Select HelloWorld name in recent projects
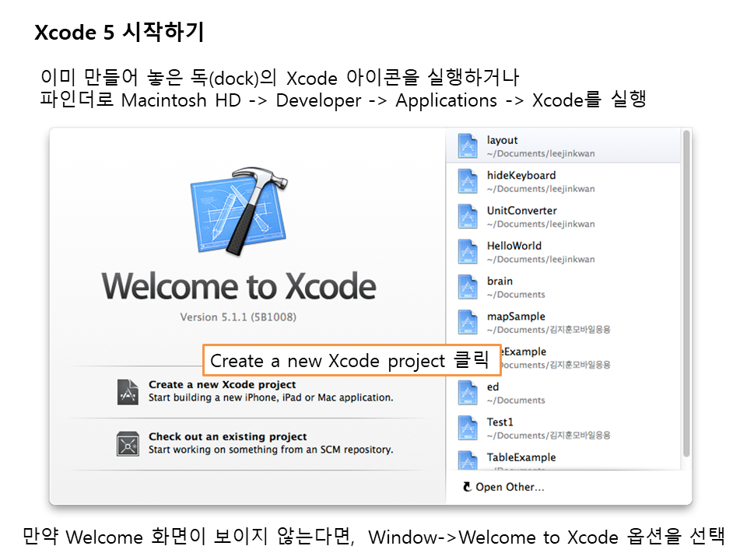This screenshot has width=747, height=560. pyautogui.click(x=514, y=246)
